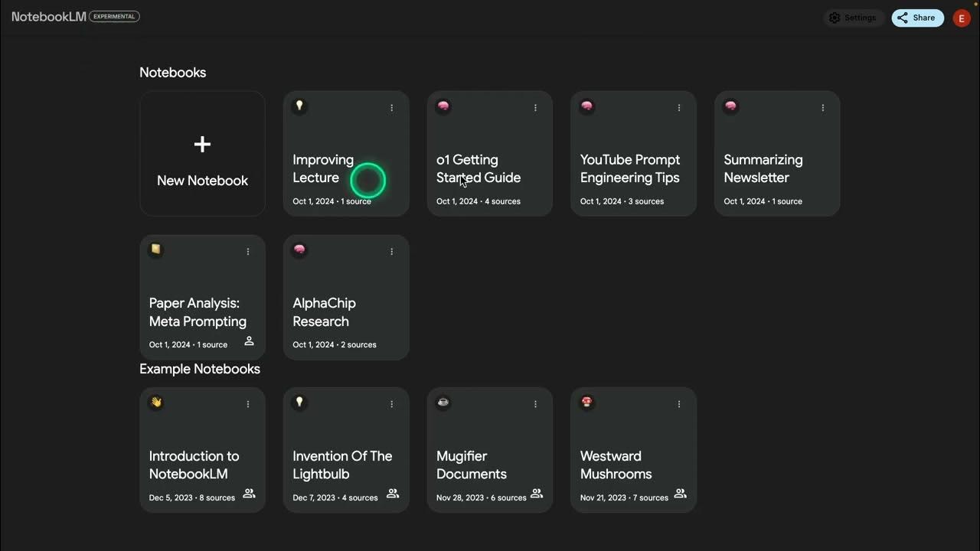Open options menu for o1 Getting Started Guide
This screenshot has width=980, height=551.
coord(535,108)
